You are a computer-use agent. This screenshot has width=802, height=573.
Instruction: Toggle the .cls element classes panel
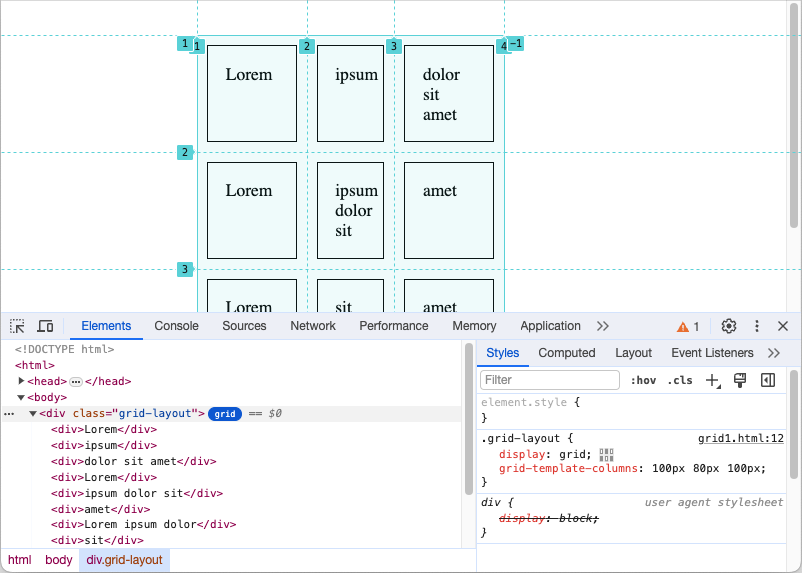(x=680, y=380)
